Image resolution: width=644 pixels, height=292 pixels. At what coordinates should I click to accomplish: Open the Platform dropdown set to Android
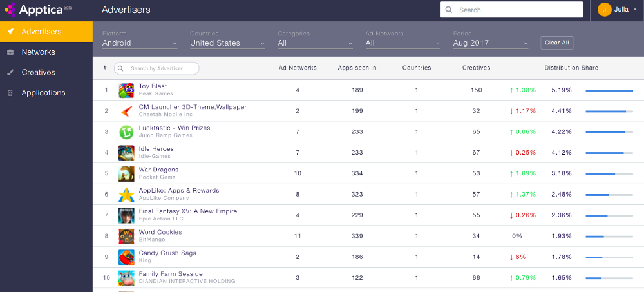[140, 43]
